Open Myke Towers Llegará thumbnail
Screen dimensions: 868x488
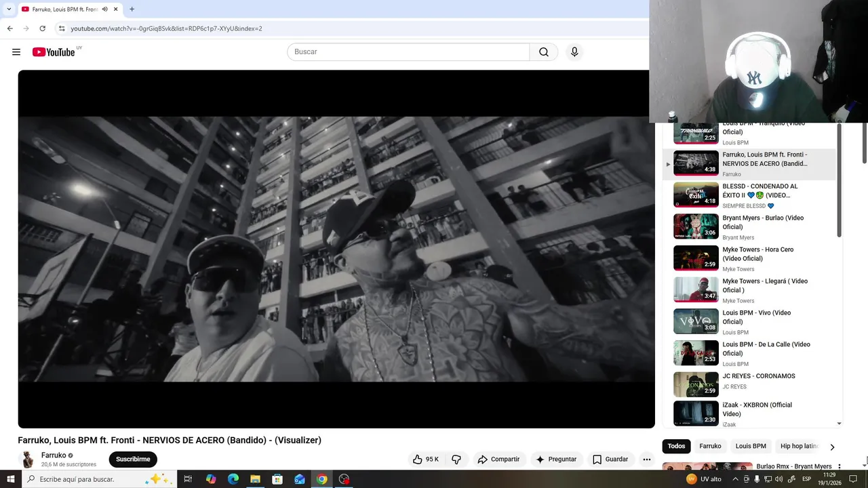(696, 289)
